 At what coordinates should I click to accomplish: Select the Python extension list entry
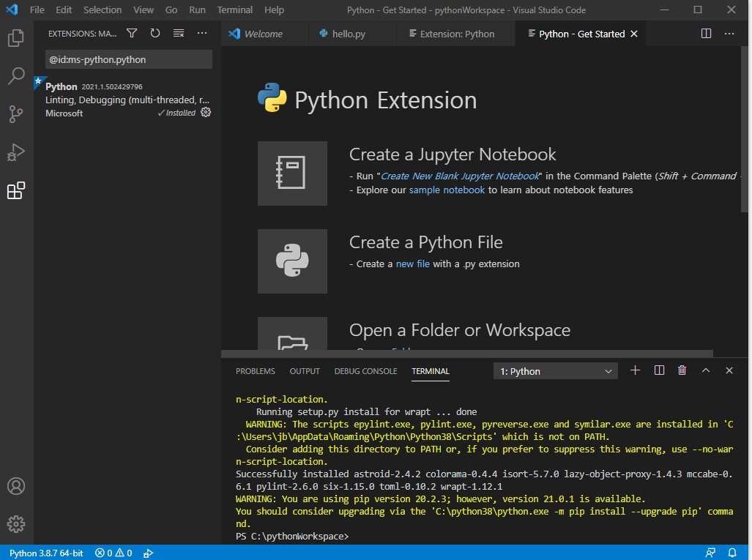(x=127, y=100)
